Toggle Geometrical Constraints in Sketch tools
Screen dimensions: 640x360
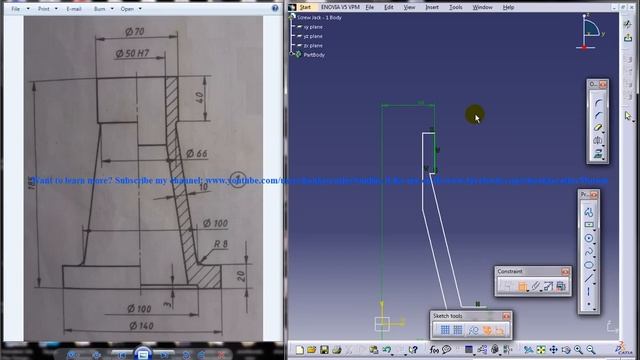coord(487,330)
